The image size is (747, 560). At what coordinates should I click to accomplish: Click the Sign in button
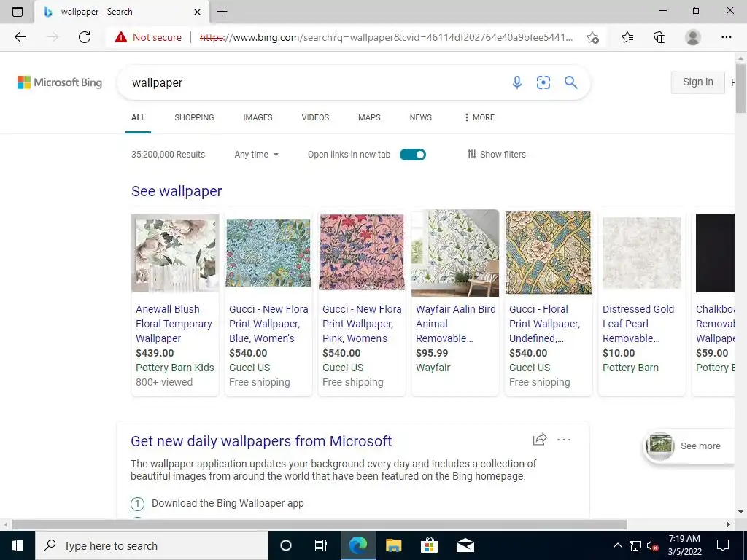point(698,82)
